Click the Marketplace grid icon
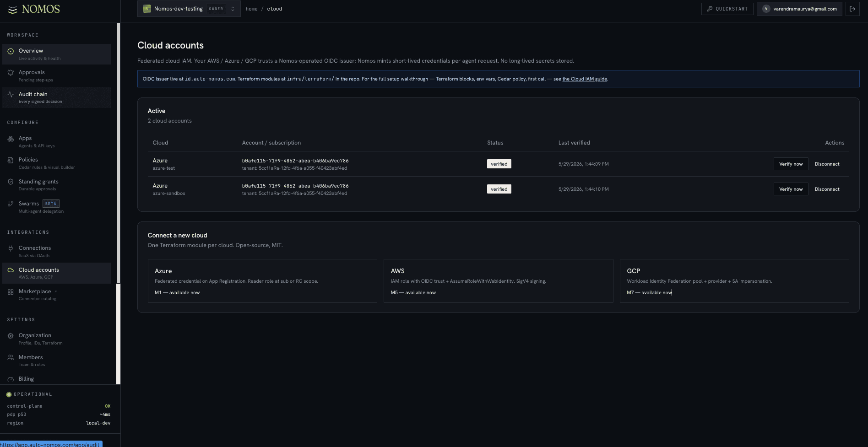 [x=11, y=292]
